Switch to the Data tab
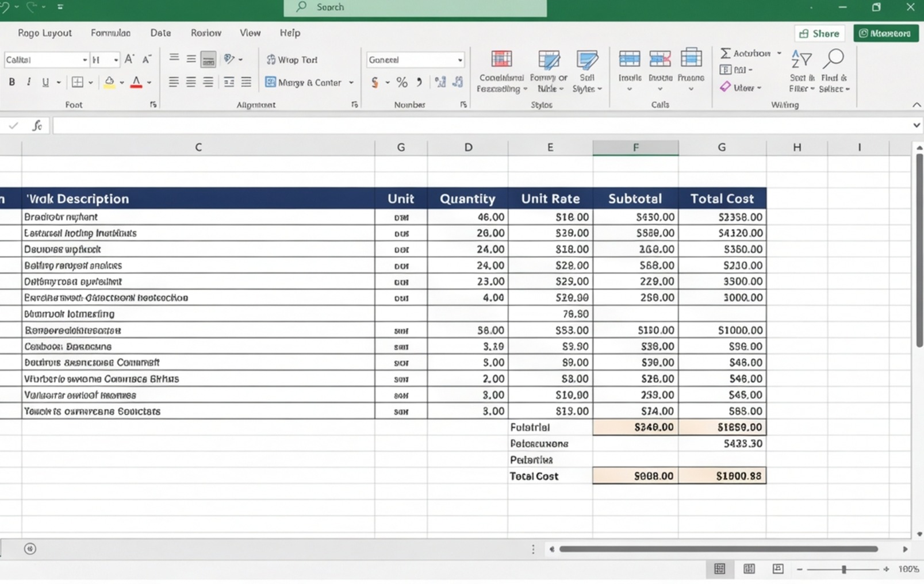This screenshot has width=924, height=584. click(160, 33)
